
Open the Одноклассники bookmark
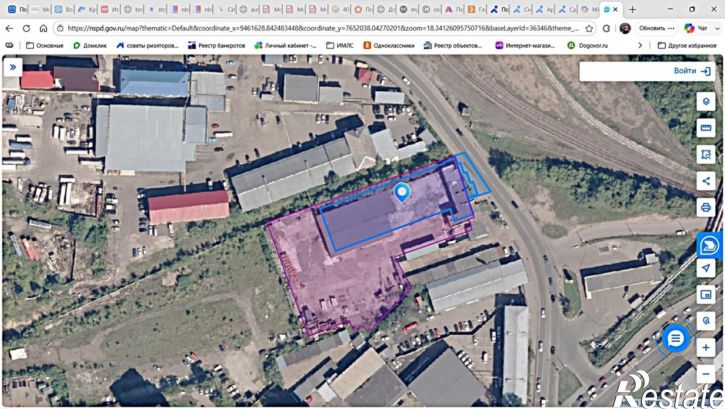(389, 45)
